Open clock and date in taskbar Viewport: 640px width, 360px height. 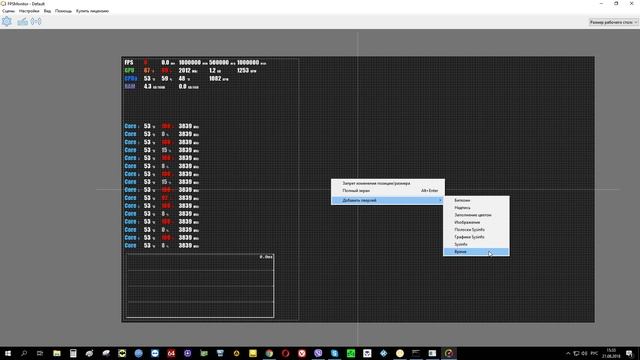click(x=611, y=353)
